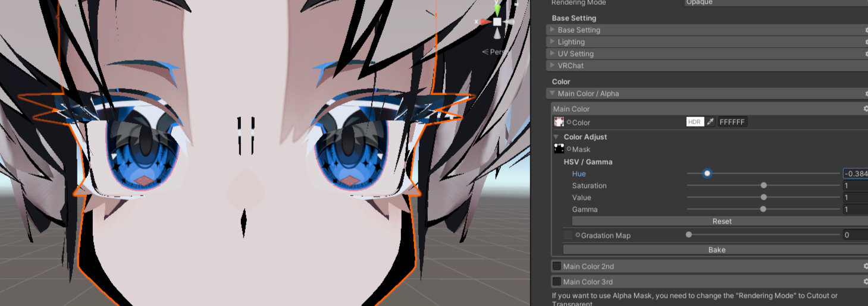Click the Gamma label

click(x=585, y=209)
